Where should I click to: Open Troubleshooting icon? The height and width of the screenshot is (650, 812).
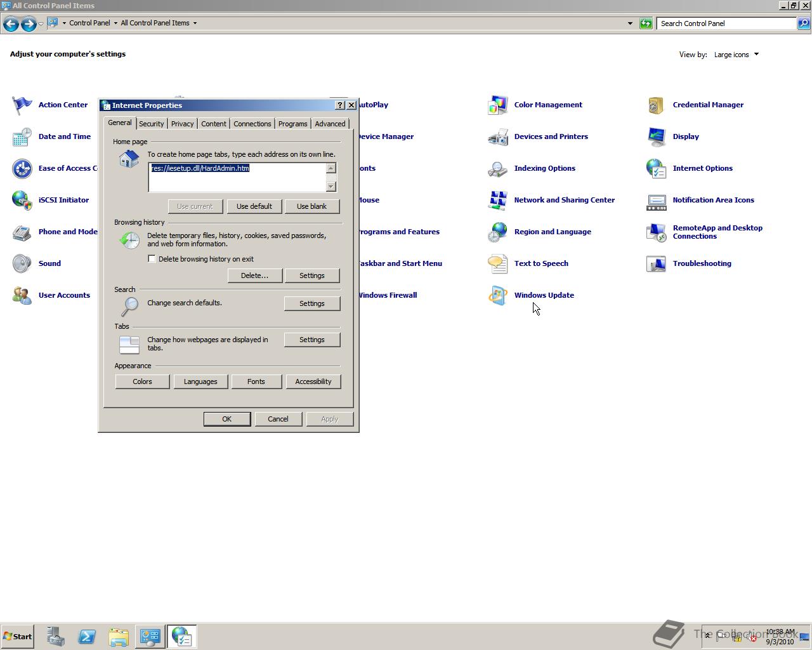coord(657,263)
